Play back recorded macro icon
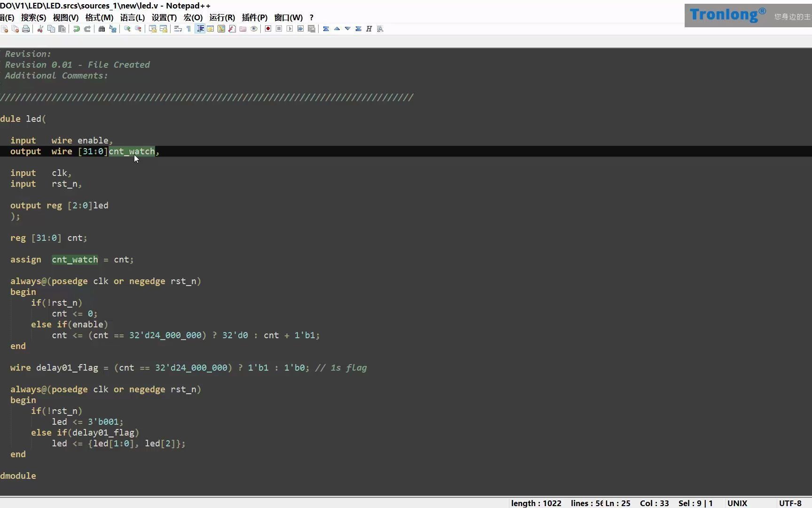 click(290, 29)
